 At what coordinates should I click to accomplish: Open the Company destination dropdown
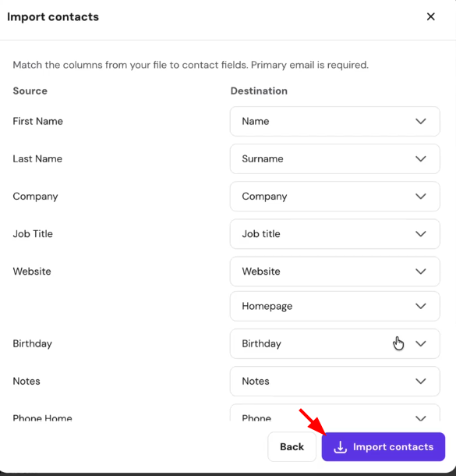point(334,197)
